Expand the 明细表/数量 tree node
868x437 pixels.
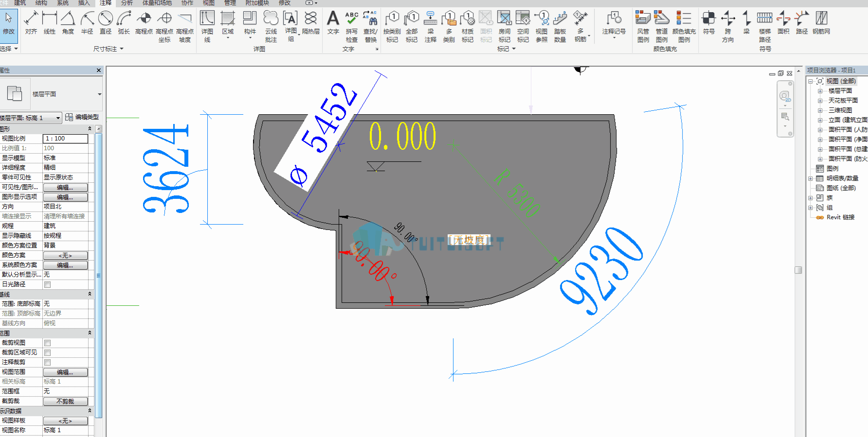tap(811, 178)
